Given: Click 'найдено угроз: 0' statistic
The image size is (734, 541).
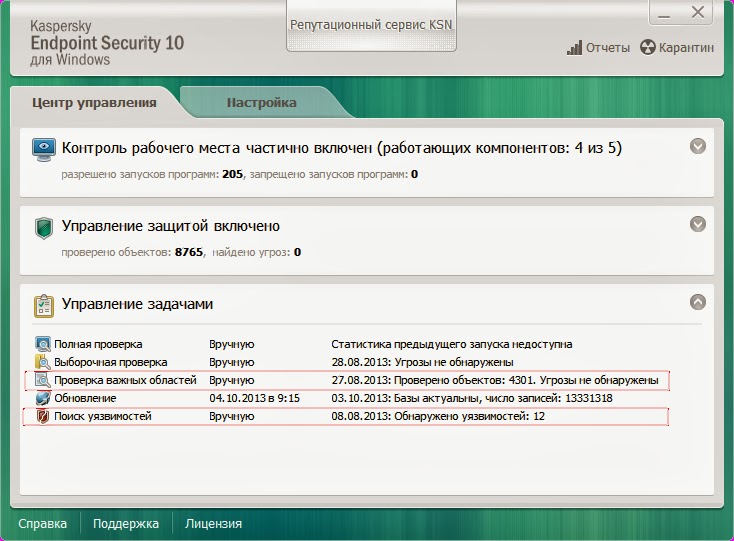Looking at the screenshot, I should [x=257, y=252].
